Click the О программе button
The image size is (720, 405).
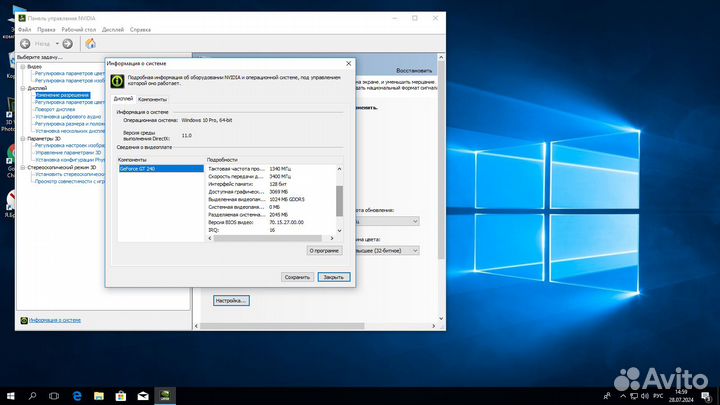[x=324, y=251]
